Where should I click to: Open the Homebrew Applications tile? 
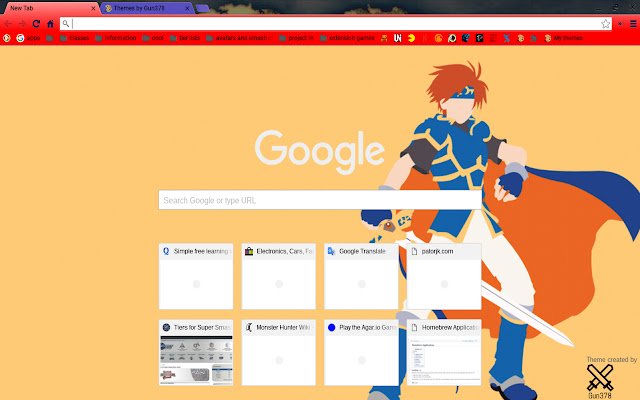(x=444, y=353)
